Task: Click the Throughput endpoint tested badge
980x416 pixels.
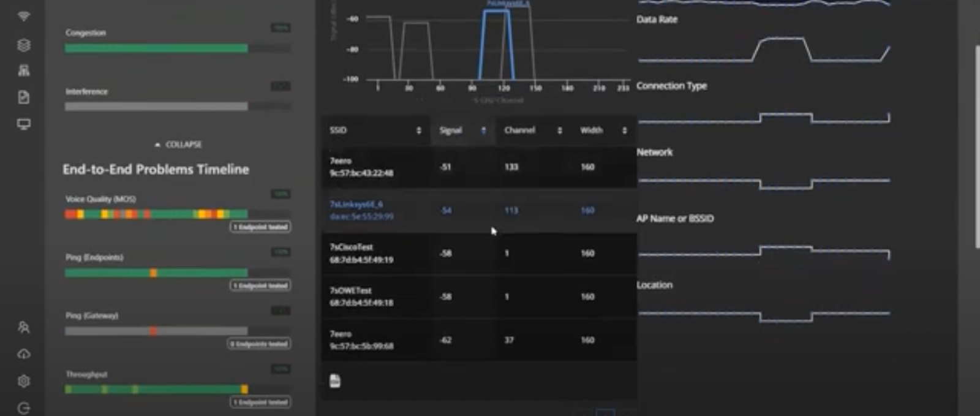Action: [260, 403]
